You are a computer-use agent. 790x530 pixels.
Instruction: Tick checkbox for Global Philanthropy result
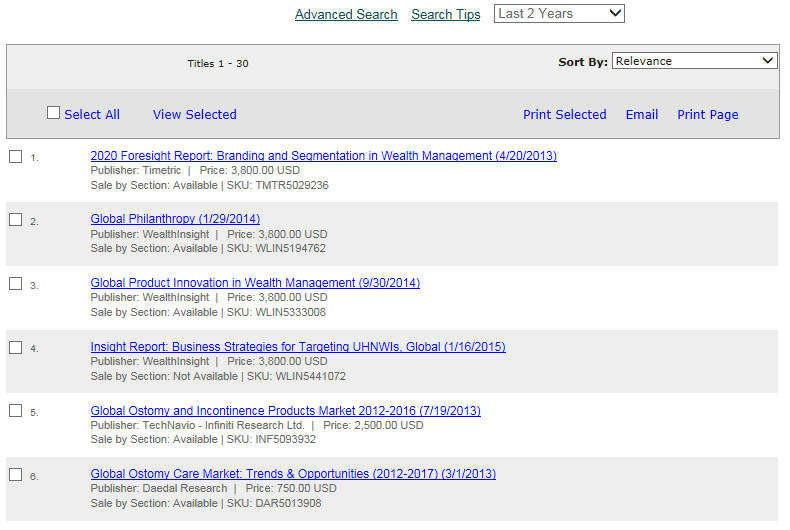click(15, 220)
